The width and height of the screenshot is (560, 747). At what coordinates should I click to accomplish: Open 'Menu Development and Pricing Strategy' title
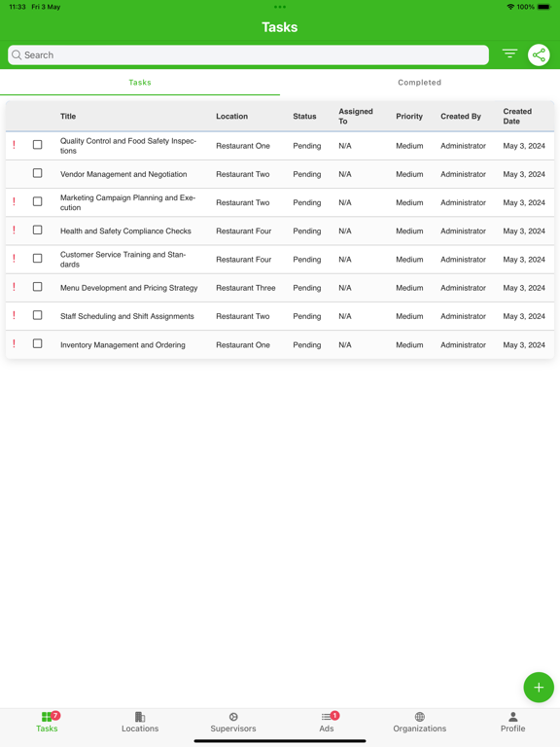point(128,288)
